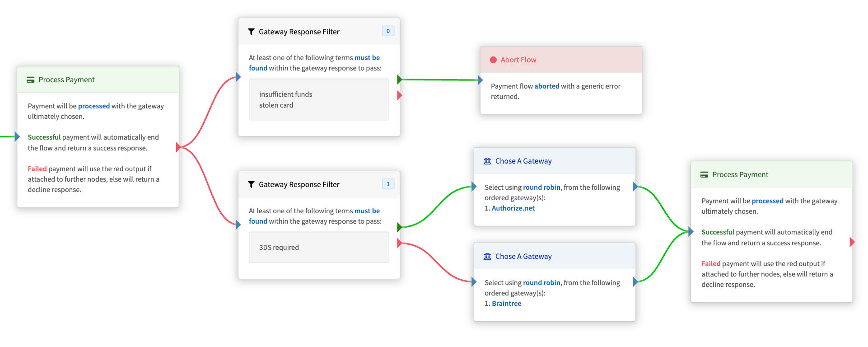Select the Gateway Response Filter title with badge 0
The image size is (868, 347).
(x=299, y=32)
